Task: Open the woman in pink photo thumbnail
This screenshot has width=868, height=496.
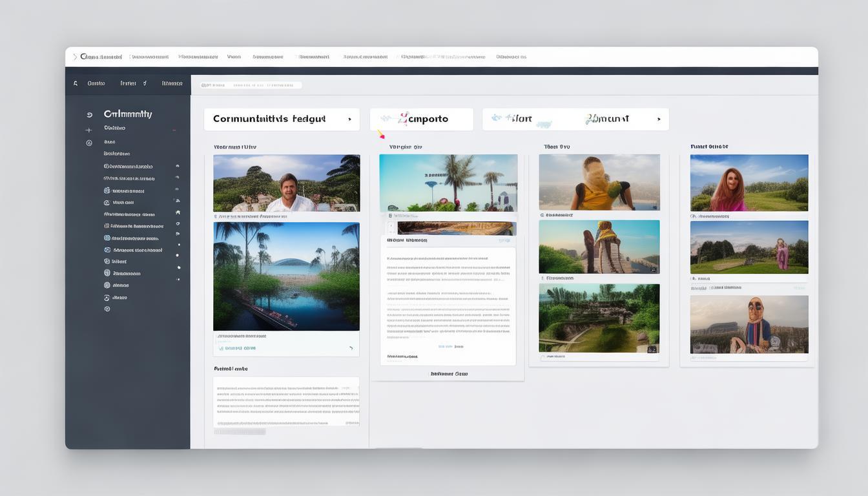Action: pos(749,183)
